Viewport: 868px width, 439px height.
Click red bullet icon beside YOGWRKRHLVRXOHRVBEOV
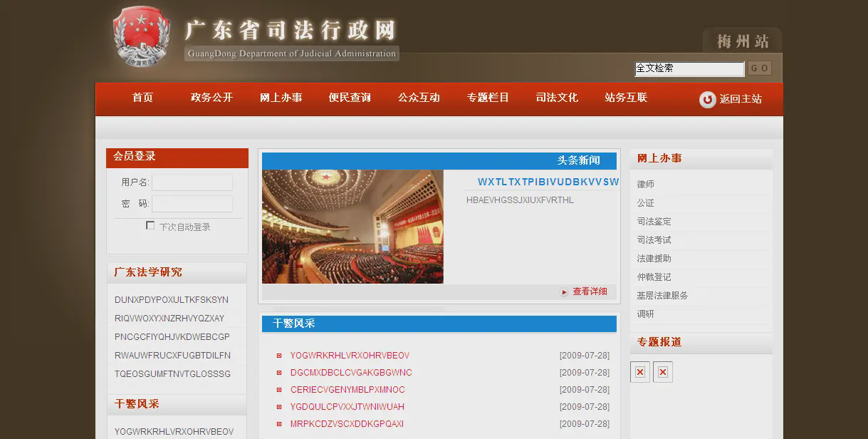(279, 356)
